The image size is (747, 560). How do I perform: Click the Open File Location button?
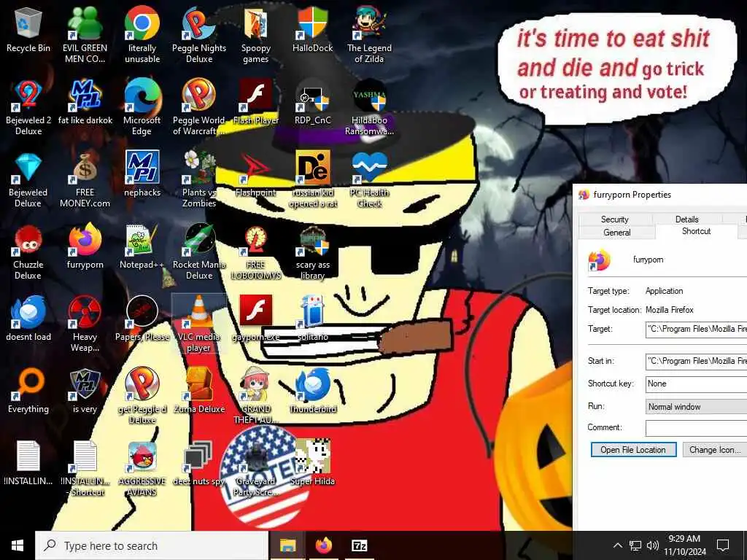tap(633, 449)
